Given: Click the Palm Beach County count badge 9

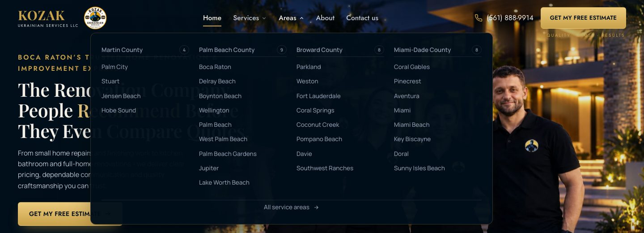Looking at the screenshot, I should point(282,50).
